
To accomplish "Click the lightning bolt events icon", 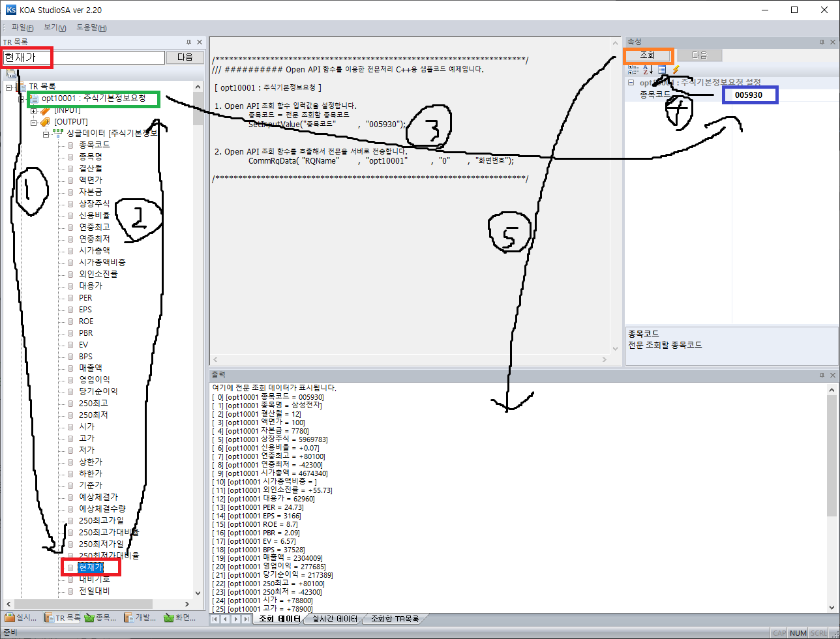I will [676, 70].
